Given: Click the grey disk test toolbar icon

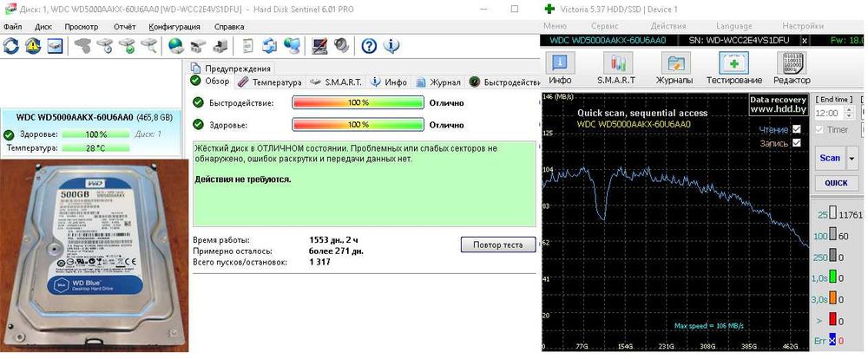Looking at the screenshot, I should pos(82,46).
